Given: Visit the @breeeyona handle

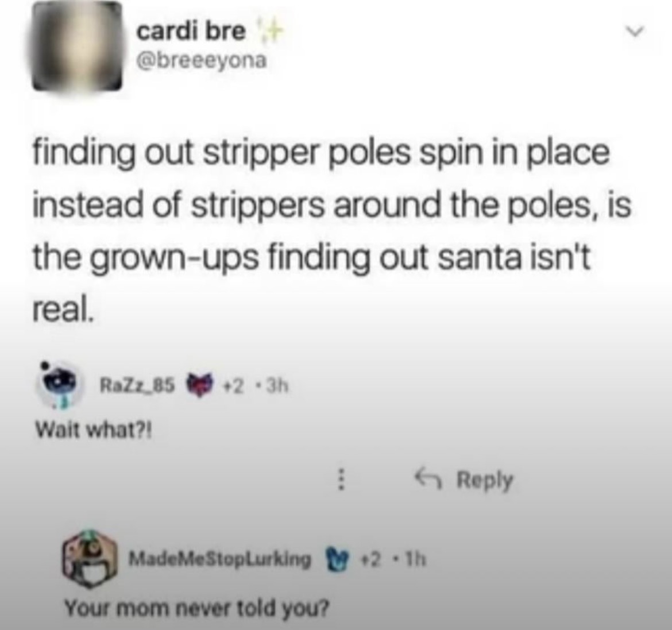Looking at the screenshot, I should [202, 60].
